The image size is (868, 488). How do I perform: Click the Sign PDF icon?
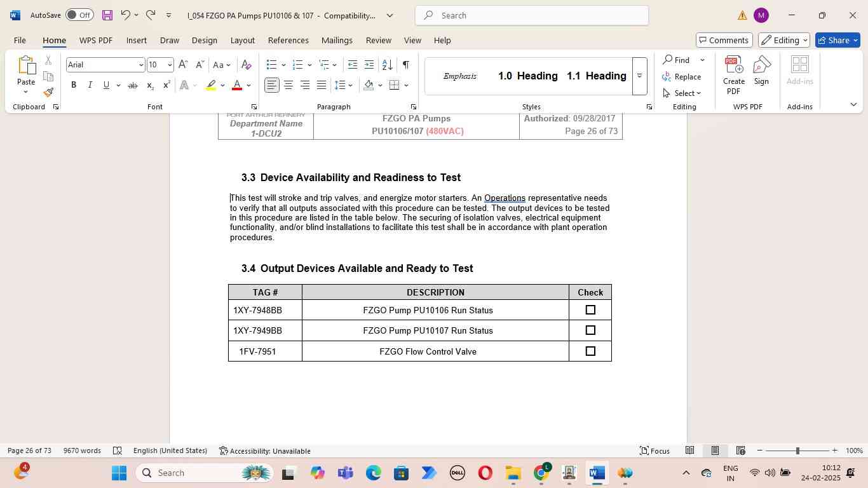tap(761, 70)
